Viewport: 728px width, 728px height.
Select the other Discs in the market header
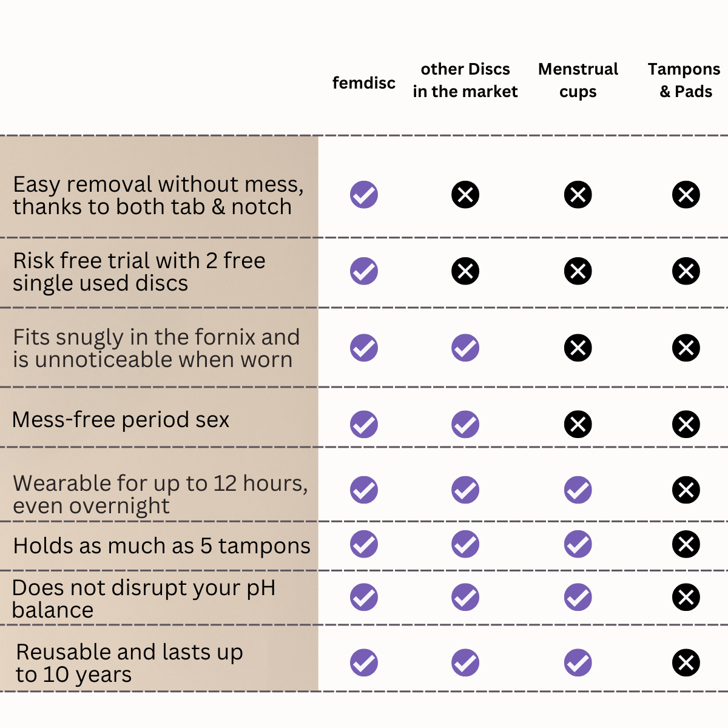pyautogui.click(x=465, y=80)
